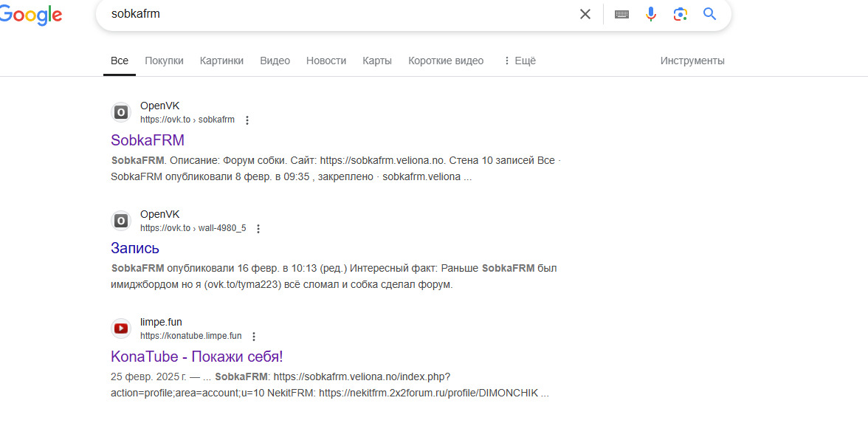
Task: Click the Google logo
Action: coord(31,15)
